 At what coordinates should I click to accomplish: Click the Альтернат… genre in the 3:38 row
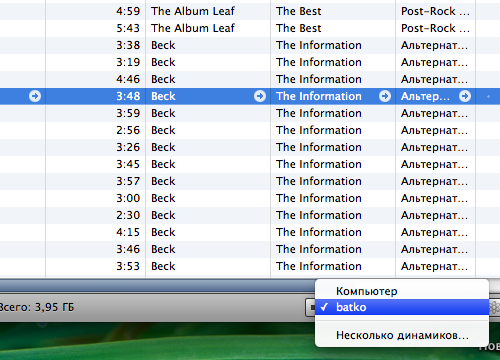click(434, 45)
